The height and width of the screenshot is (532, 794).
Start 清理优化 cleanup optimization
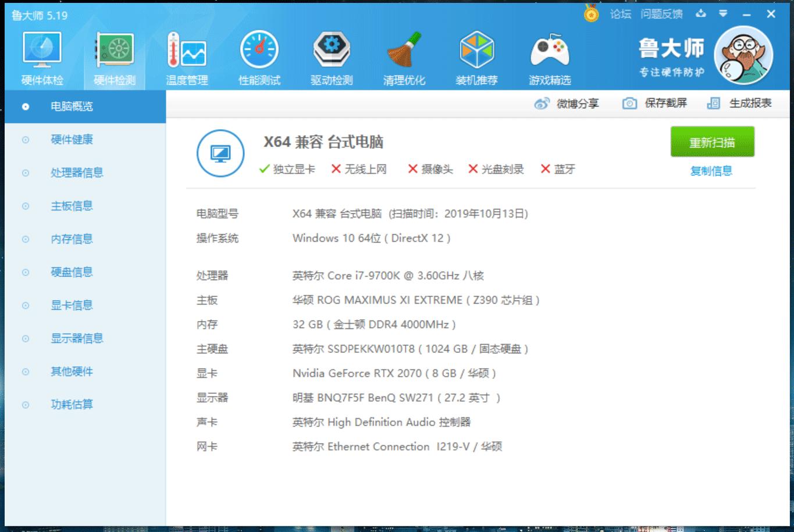(404, 56)
